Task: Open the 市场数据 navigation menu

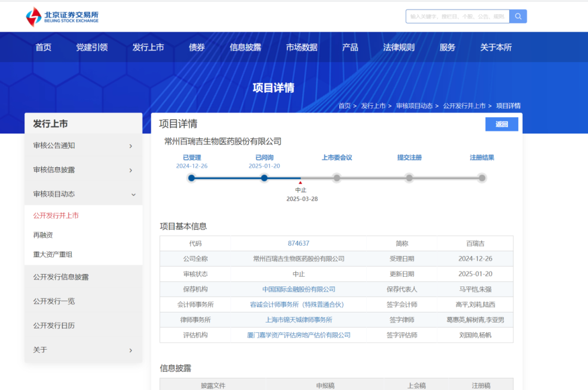Action: (x=302, y=47)
